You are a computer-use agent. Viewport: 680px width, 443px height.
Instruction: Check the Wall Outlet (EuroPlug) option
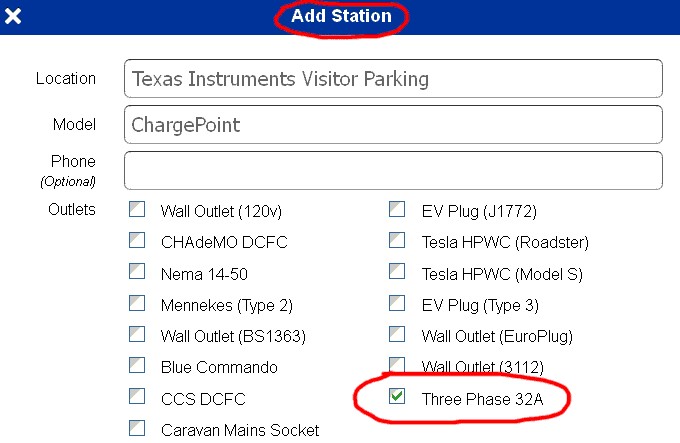pos(397,335)
